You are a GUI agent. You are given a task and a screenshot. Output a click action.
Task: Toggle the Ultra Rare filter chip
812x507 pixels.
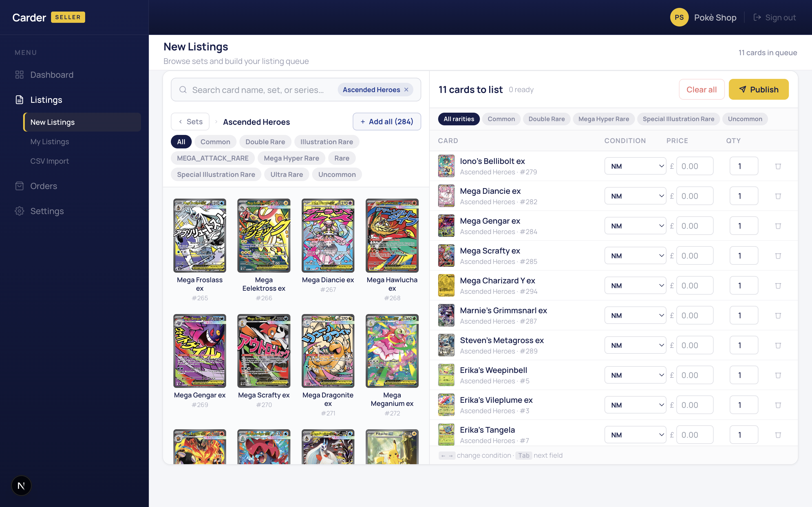click(x=286, y=174)
